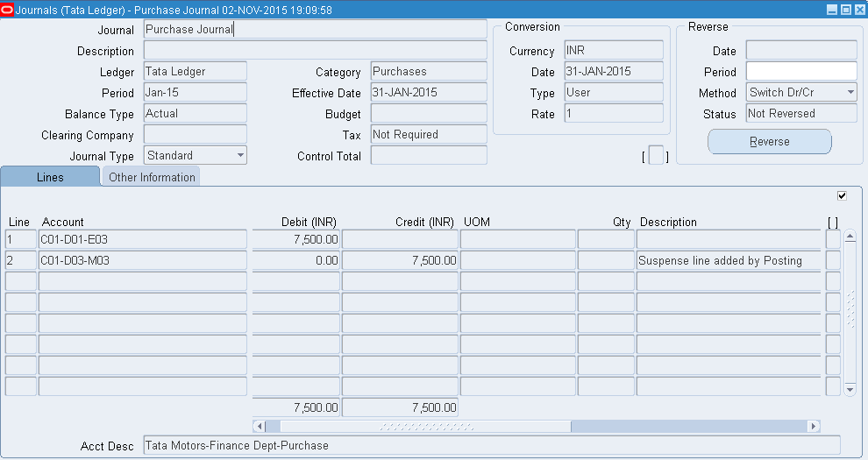The image size is (868, 460).
Task: Minimize the Journals window
Action: (832, 9)
